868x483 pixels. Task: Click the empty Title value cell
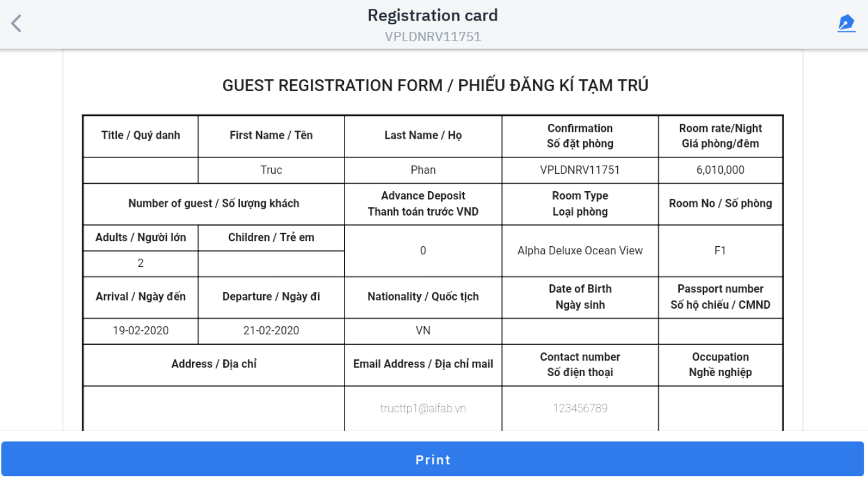141,170
